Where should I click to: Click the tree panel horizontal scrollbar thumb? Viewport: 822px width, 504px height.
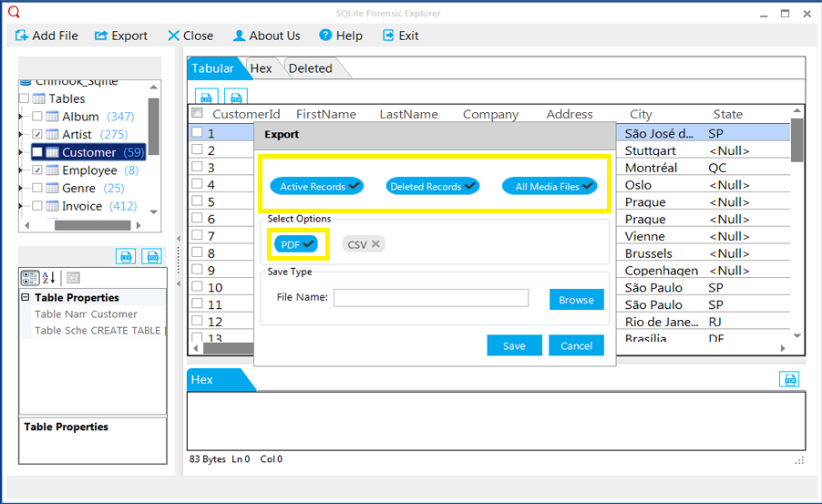pos(92,225)
